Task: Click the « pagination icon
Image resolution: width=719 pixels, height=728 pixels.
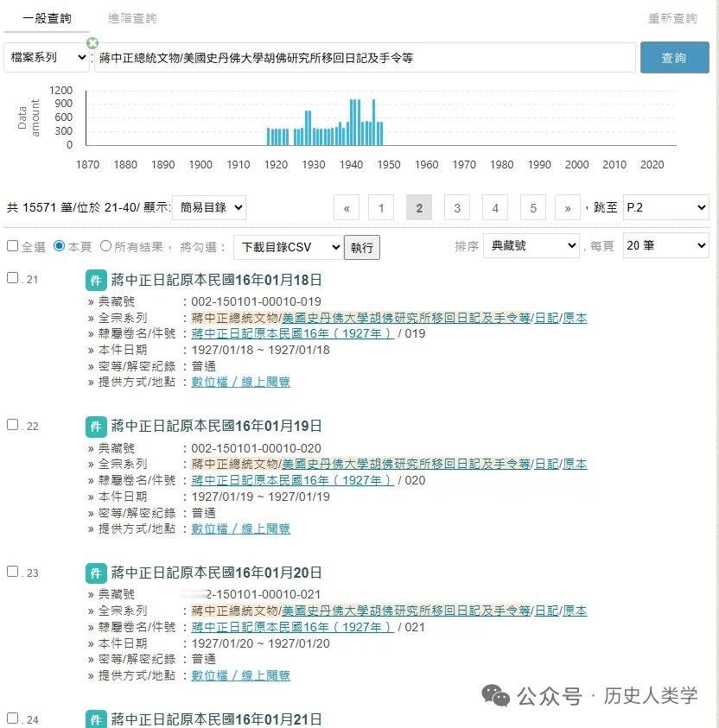Action: tap(346, 207)
